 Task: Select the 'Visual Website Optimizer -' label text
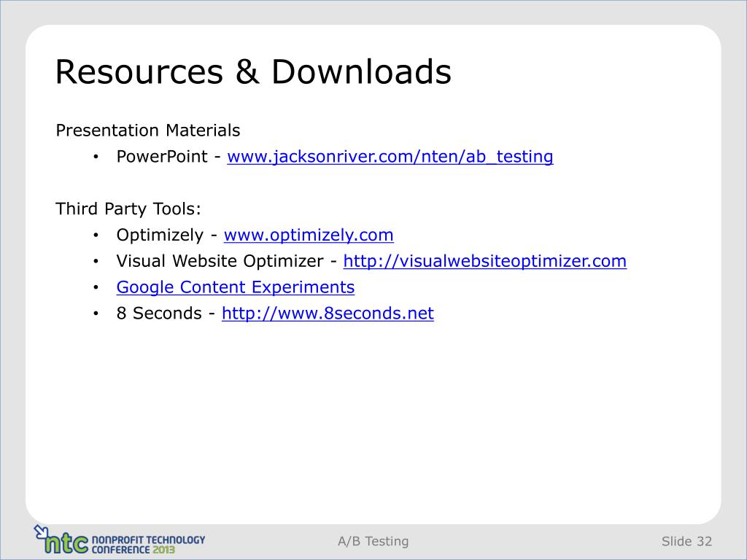tap(227, 261)
